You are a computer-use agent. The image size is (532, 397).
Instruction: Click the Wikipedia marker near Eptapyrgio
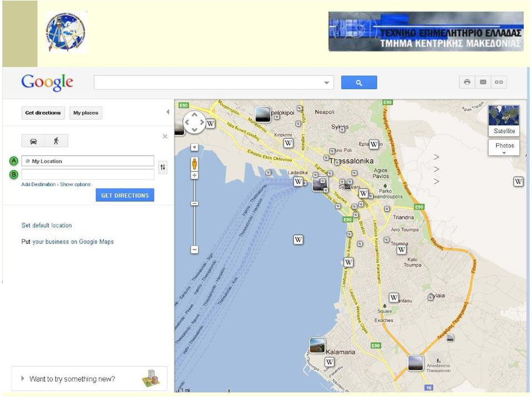[374, 144]
